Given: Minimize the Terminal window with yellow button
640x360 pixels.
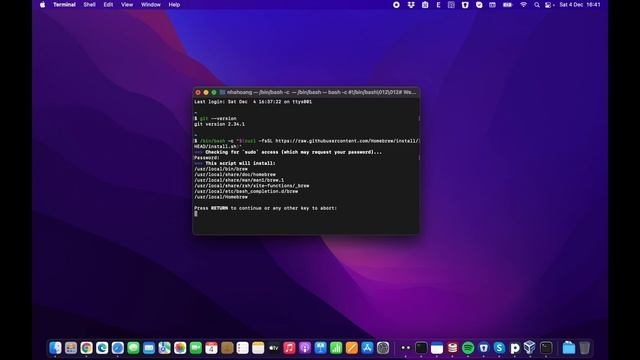Looking at the screenshot, I should (206, 93).
